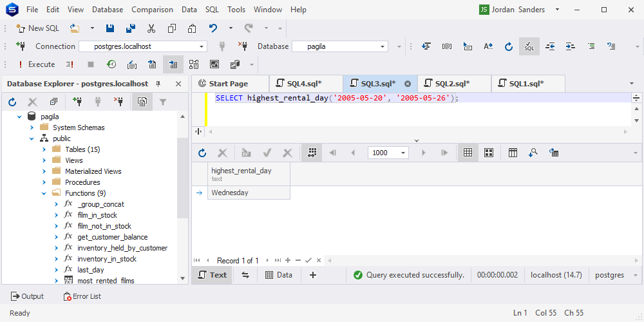This screenshot has width=644, height=322.
Task: Click the highest_rental_day column header
Action: point(249,174)
